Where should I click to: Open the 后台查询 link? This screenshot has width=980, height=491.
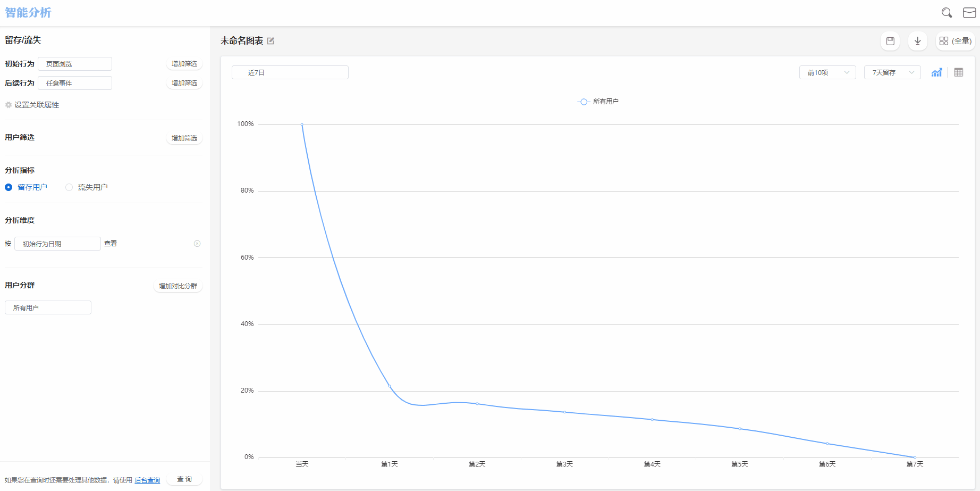pyautogui.click(x=147, y=480)
